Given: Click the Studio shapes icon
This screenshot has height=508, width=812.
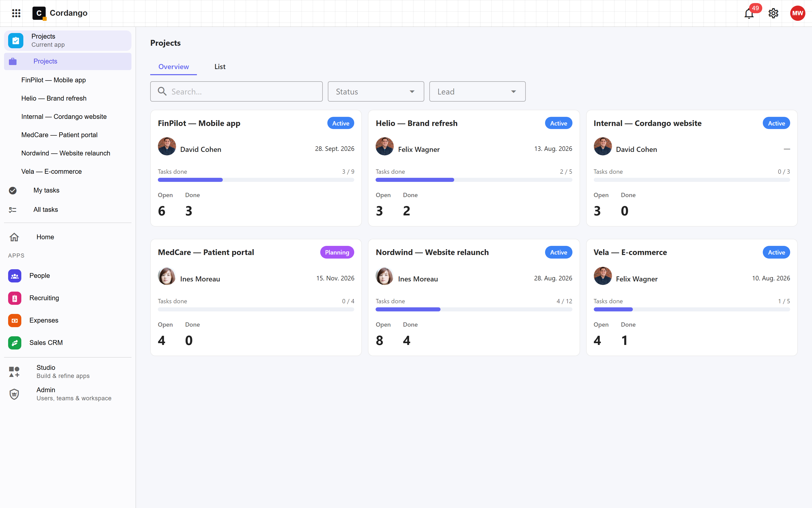Looking at the screenshot, I should pos(14,372).
